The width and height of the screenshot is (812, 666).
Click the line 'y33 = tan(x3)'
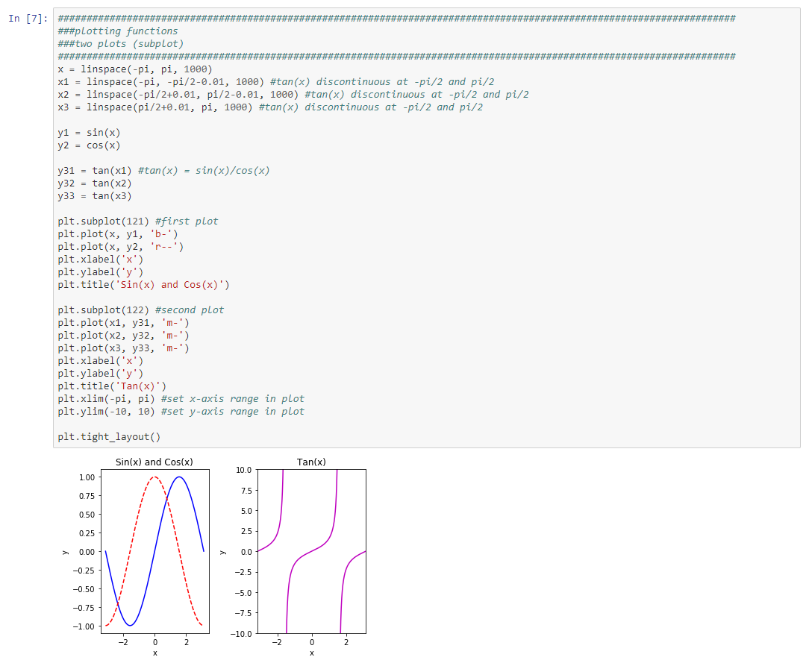(95, 196)
